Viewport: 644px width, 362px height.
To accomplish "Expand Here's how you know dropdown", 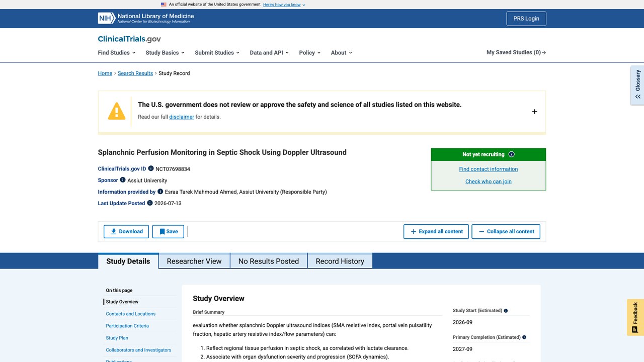I will click(x=284, y=5).
